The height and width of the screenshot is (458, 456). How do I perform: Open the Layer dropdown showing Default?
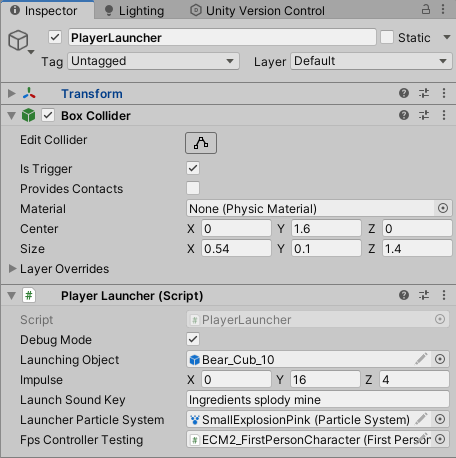[x=371, y=61]
